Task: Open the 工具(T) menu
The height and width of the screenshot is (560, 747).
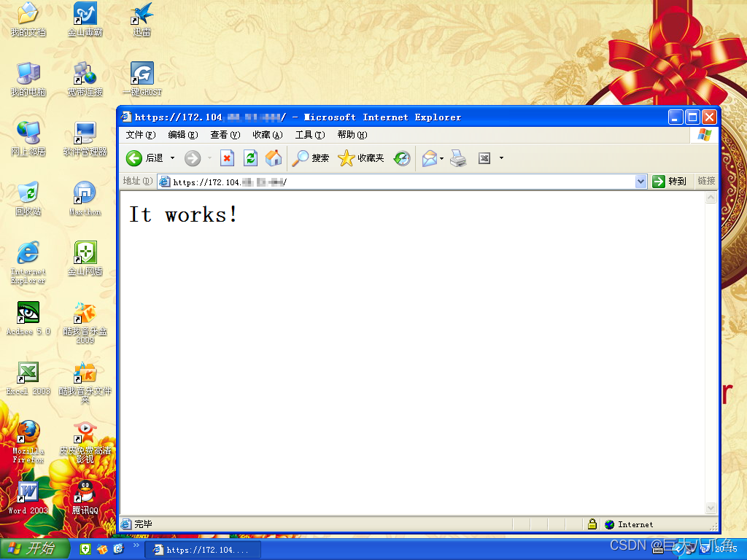Action: 310,135
